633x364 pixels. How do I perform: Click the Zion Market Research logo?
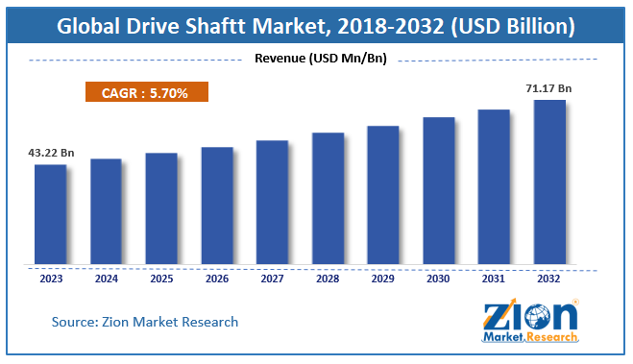point(530,321)
